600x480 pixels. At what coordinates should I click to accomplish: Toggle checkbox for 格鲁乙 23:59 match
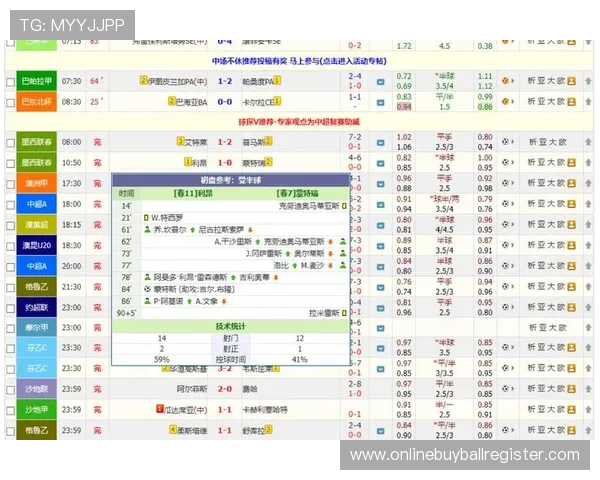(x=10, y=431)
